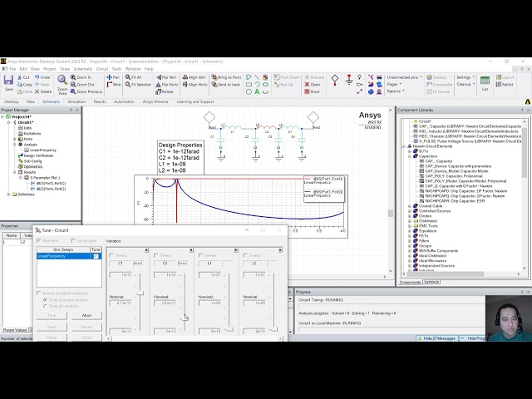
Task: Click the Hide 27 Messages button
Action: (x=437, y=338)
